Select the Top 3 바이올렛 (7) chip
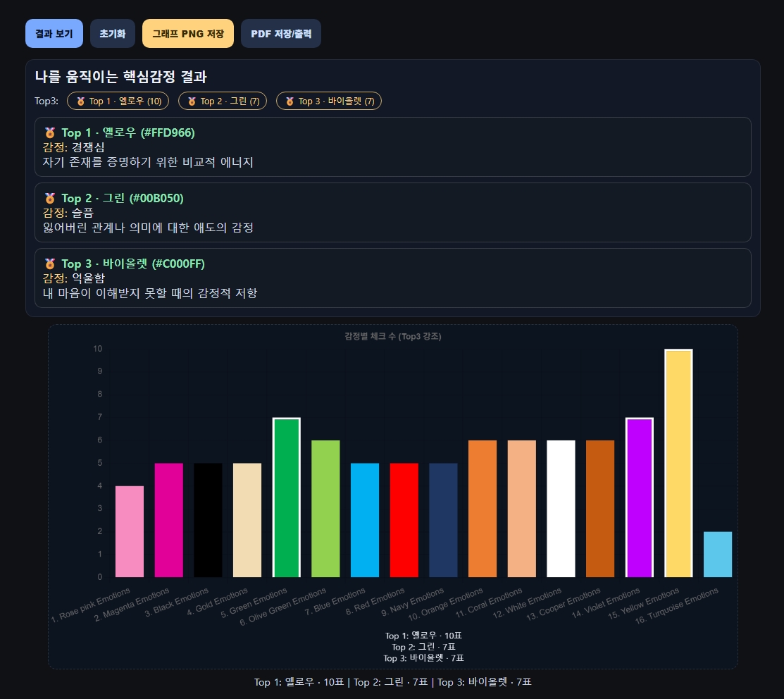 (328, 101)
